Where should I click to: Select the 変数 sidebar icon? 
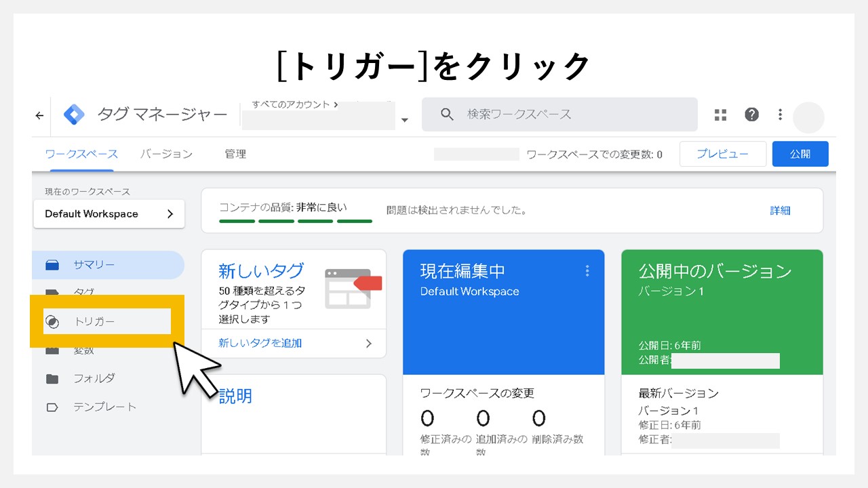pos(52,350)
